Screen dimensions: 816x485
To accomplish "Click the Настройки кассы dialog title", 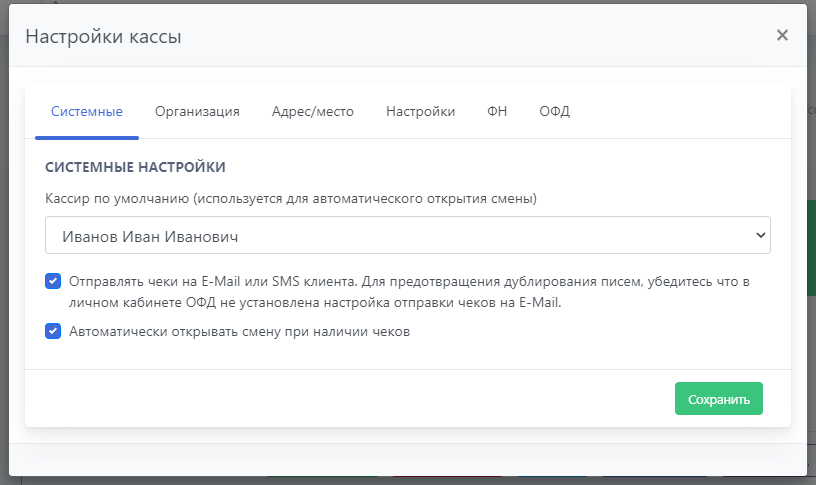I will (x=103, y=36).
